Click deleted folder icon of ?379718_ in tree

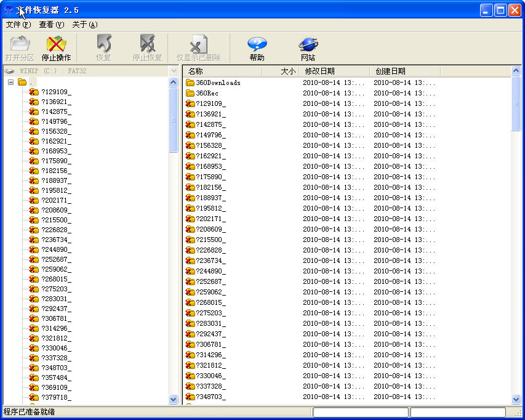33,397
